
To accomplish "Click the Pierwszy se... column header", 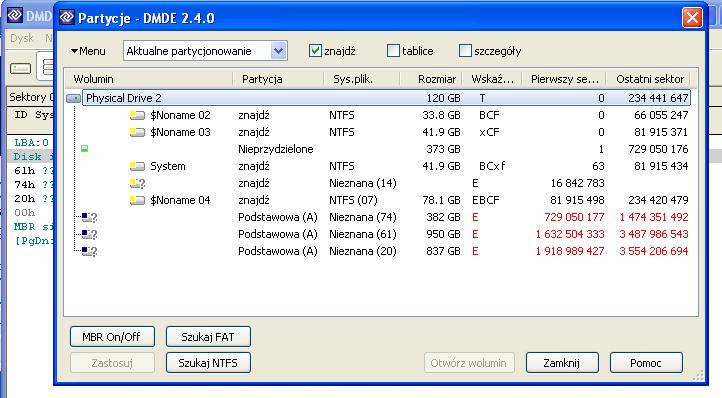I will (x=564, y=79).
